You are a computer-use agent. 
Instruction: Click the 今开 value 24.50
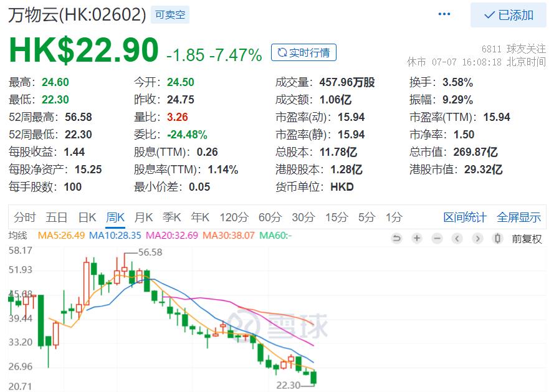[180, 82]
